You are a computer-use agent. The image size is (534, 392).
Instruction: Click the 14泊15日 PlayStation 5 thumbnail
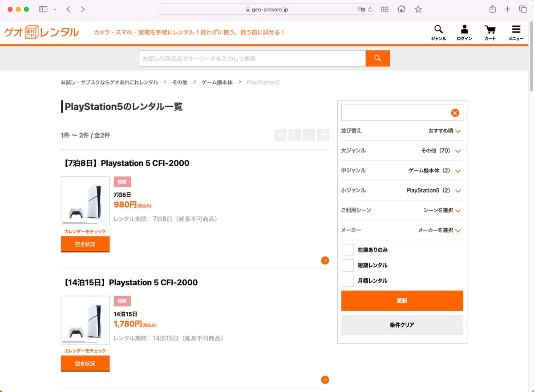click(85, 320)
